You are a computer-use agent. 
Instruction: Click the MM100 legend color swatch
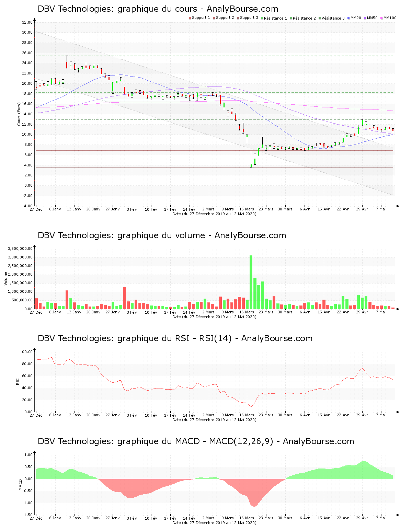click(381, 18)
